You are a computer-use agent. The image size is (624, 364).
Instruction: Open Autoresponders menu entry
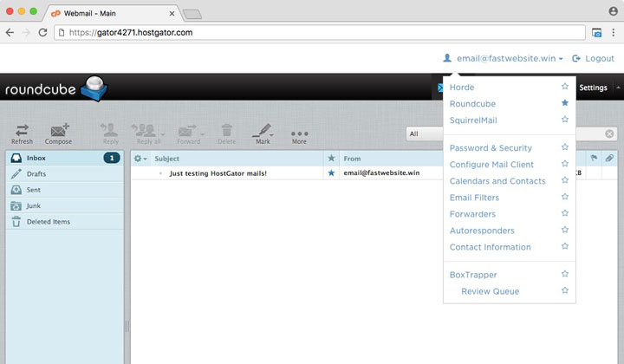pos(482,231)
